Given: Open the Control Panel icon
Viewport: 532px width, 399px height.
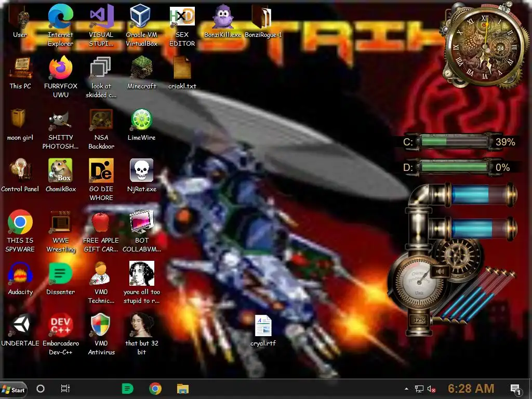Looking at the screenshot, I should [20, 176].
